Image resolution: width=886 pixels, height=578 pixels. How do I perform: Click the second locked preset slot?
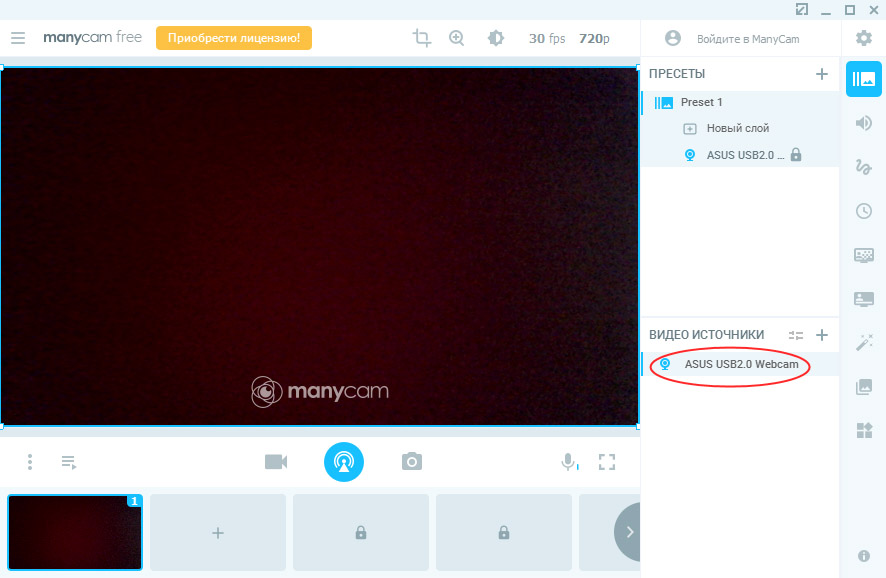504,532
